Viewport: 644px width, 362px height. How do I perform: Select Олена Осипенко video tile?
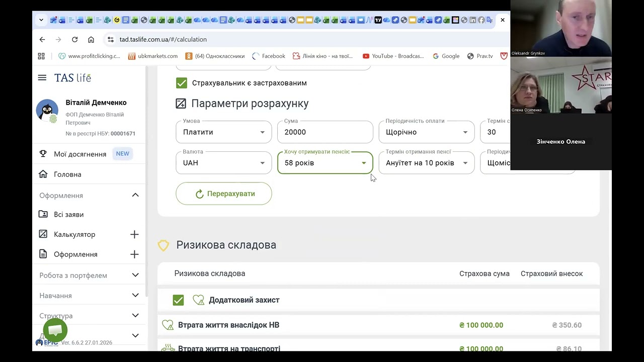tap(561, 85)
